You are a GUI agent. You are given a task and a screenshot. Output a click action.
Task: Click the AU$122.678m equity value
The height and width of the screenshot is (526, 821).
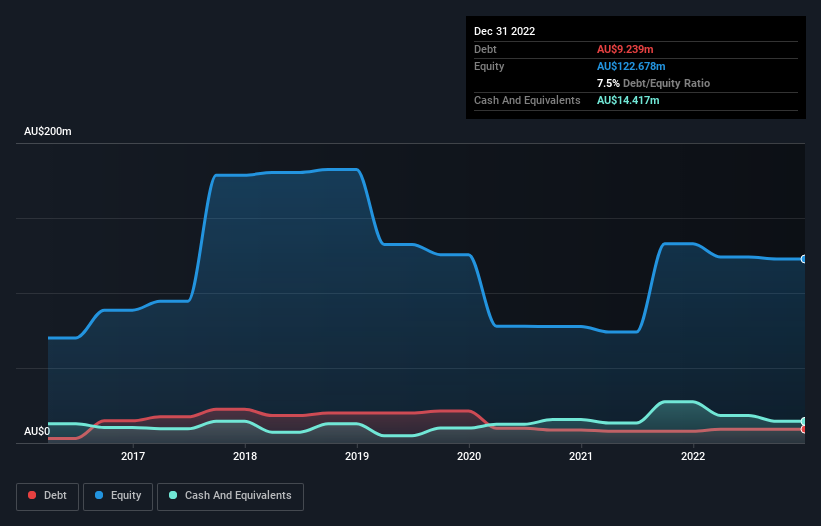[631, 66]
